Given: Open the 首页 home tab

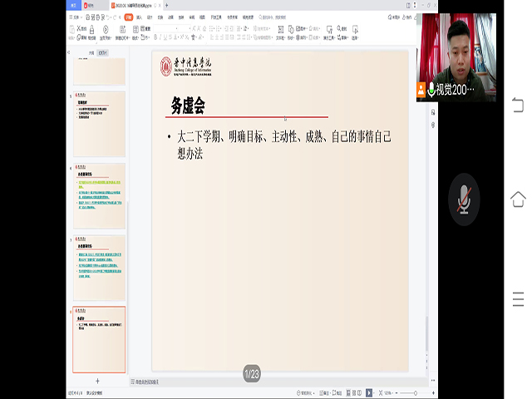Looking at the screenshot, I should 73,5.
